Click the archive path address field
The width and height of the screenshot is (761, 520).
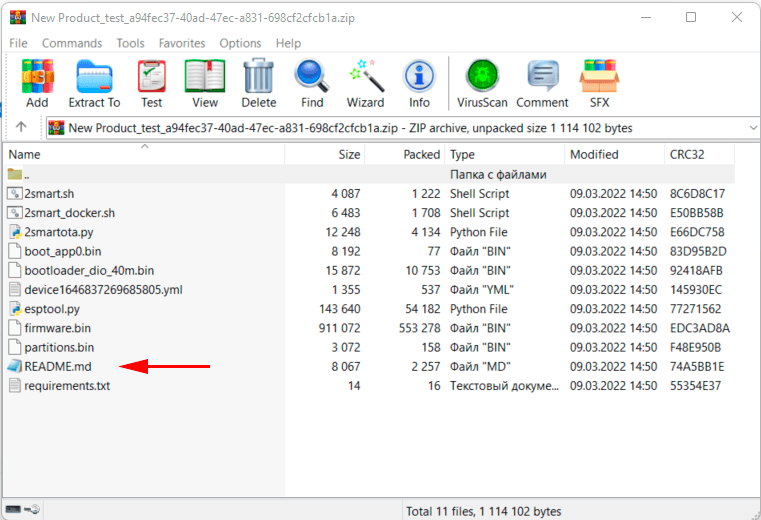tap(403, 128)
